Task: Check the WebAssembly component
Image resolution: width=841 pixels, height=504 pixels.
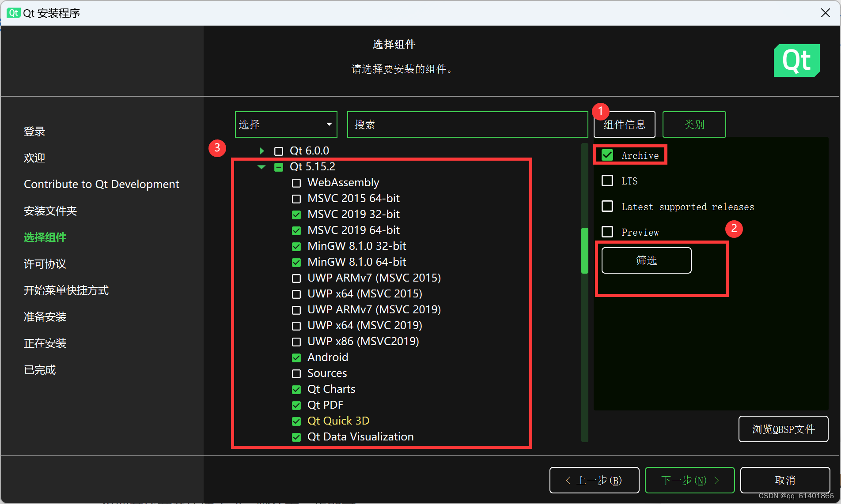Action: 296,183
